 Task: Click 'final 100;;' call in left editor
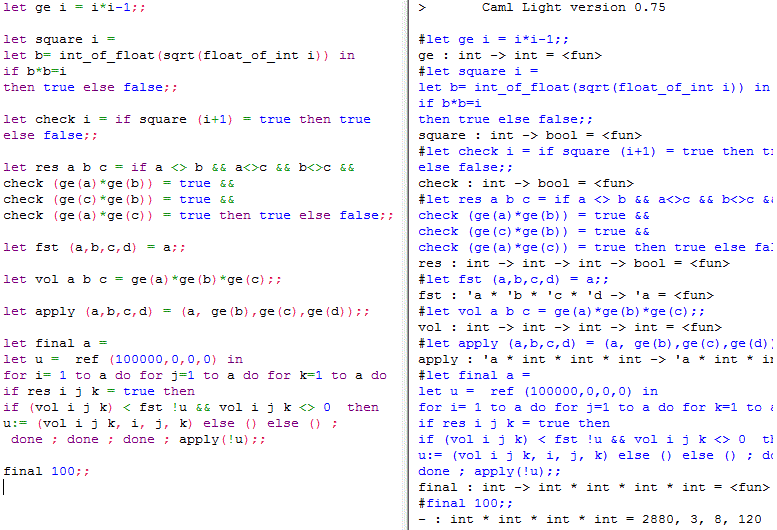(x=47, y=471)
